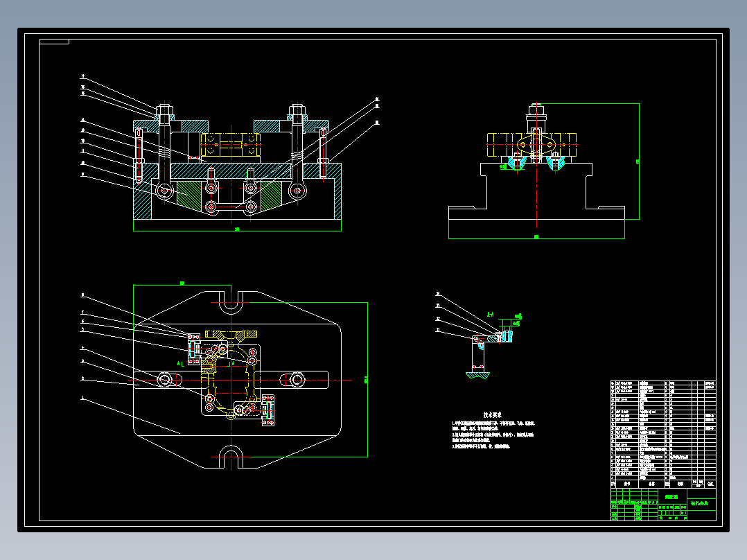Image resolution: width=747 pixels, height=560 pixels.
Task: Select the A-A section label
Action: [490, 315]
